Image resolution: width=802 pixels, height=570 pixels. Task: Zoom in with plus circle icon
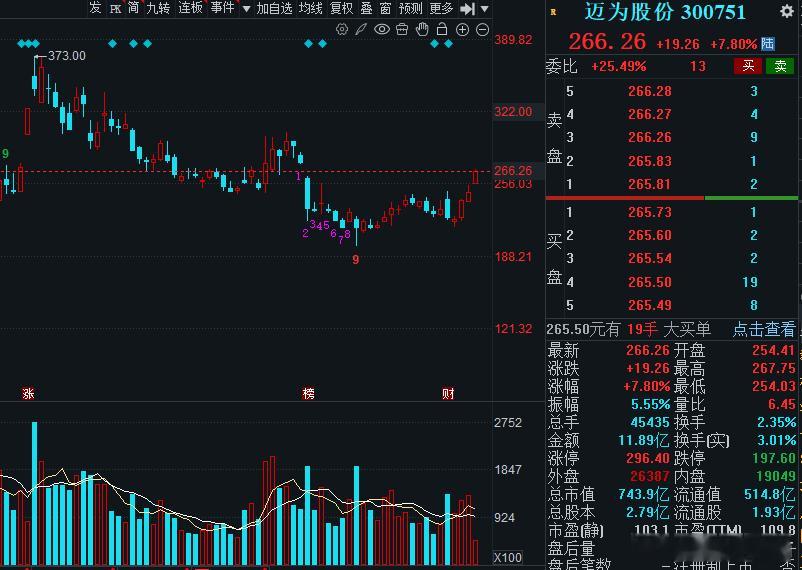(x=462, y=30)
